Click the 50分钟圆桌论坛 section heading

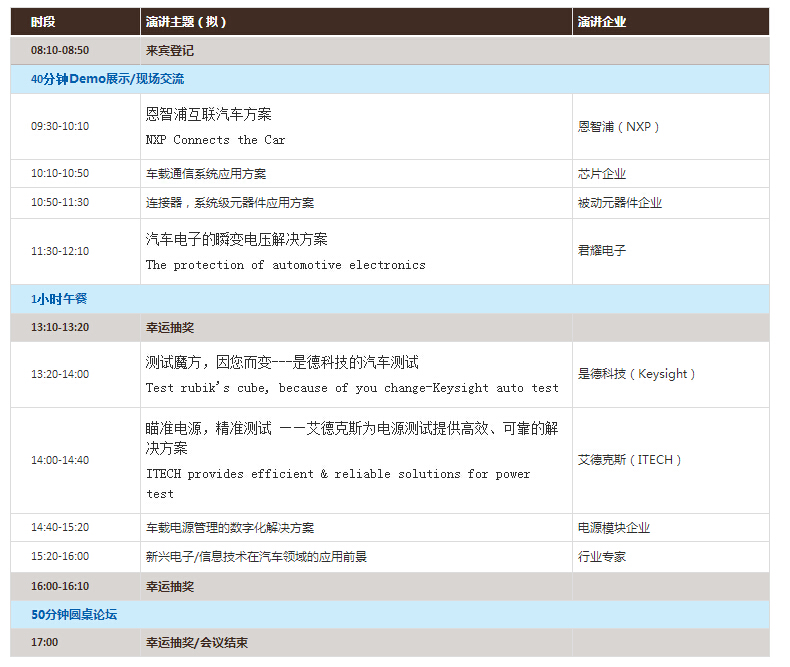[x=74, y=614]
